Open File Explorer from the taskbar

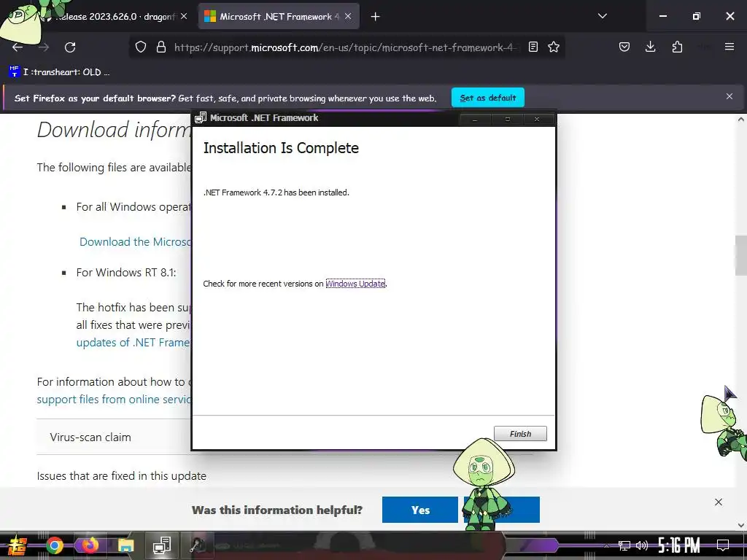click(x=125, y=545)
